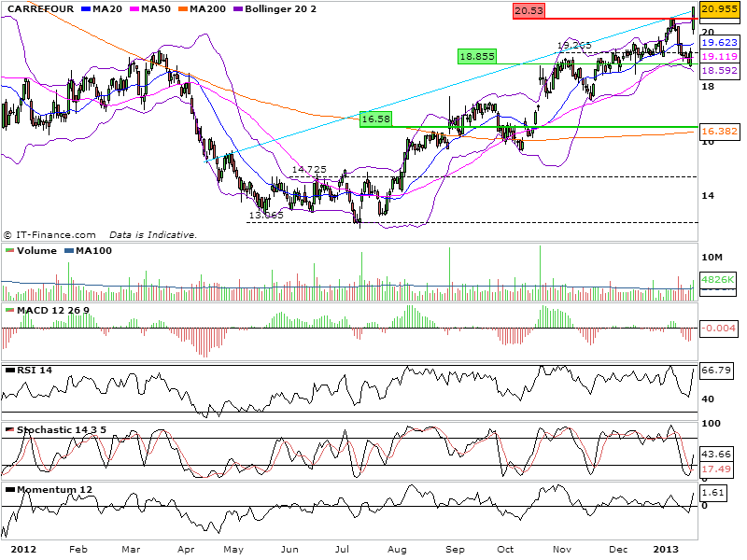Click the Jul time axis label
This screenshot has height=560, width=747.
342,550
